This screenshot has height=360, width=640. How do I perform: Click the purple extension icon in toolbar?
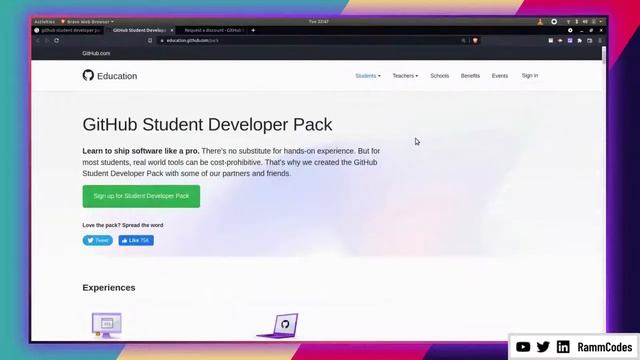pos(570,40)
